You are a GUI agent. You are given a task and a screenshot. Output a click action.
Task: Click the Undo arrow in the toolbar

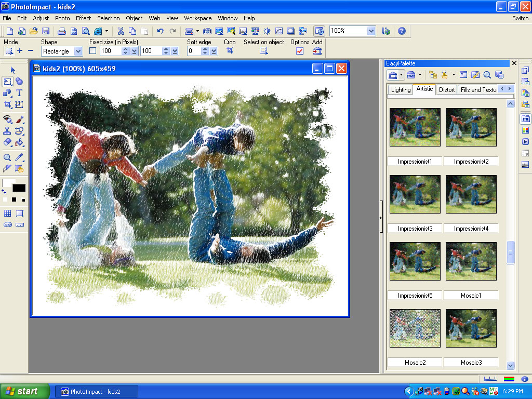pos(160,31)
